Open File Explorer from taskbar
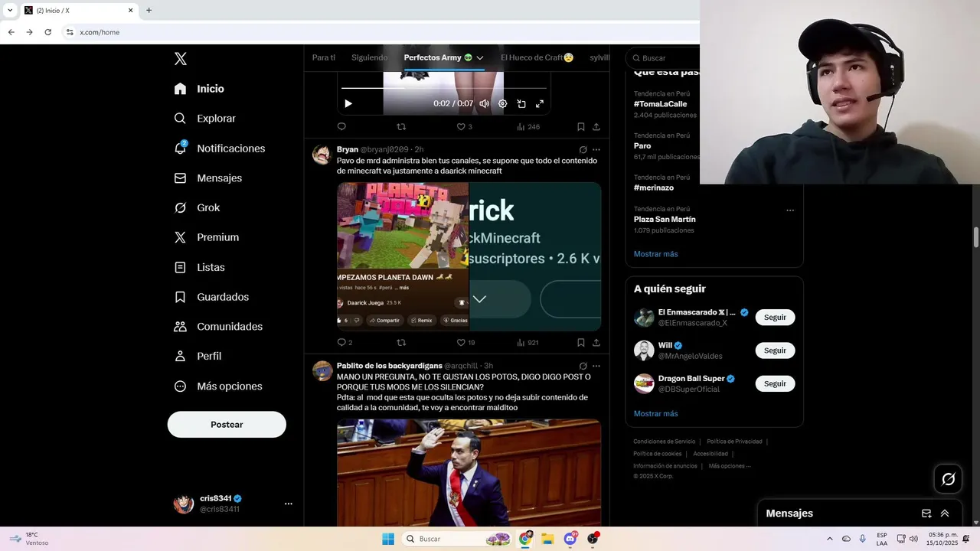The height and width of the screenshot is (551, 980). pos(547,539)
